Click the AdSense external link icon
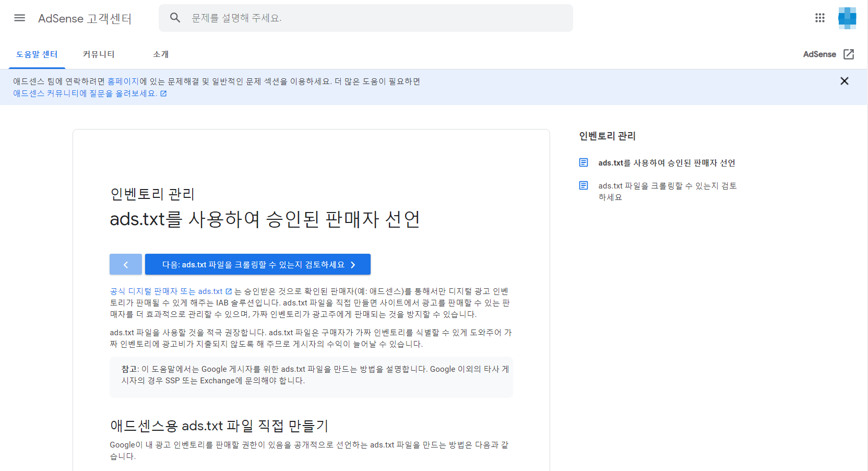868x471 pixels. [x=849, y=54]
